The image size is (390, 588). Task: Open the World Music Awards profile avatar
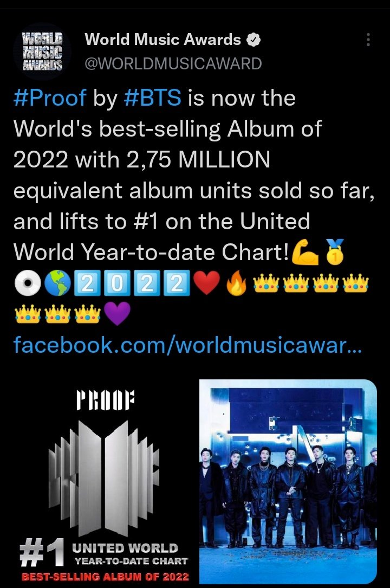pyautogui.click(x=42, y=51)
